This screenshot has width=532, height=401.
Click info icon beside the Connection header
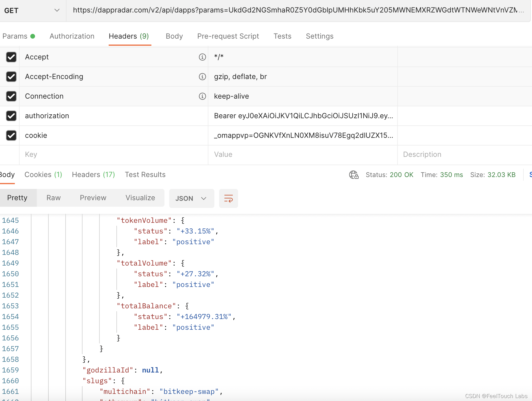tap(202, 96)
